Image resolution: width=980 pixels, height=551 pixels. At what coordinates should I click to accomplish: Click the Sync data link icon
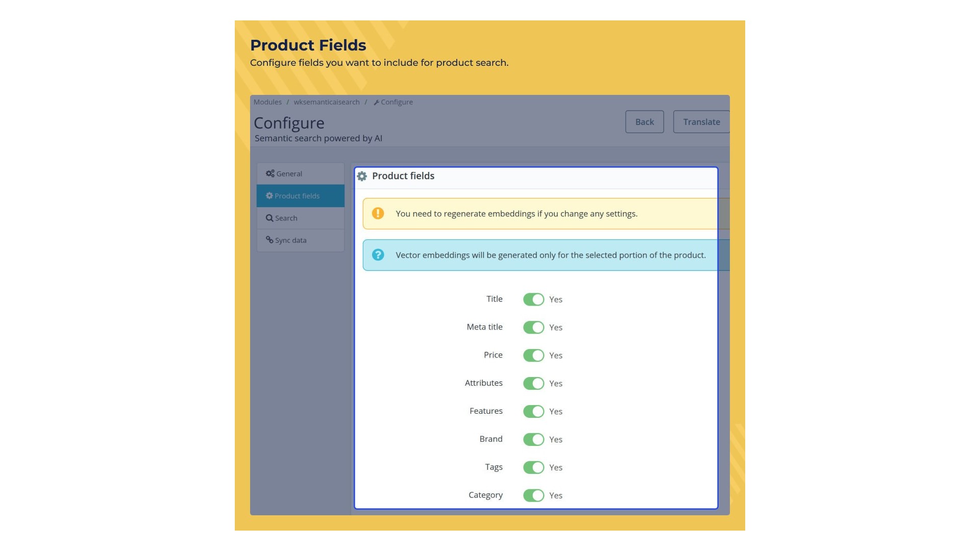[269, 240]
